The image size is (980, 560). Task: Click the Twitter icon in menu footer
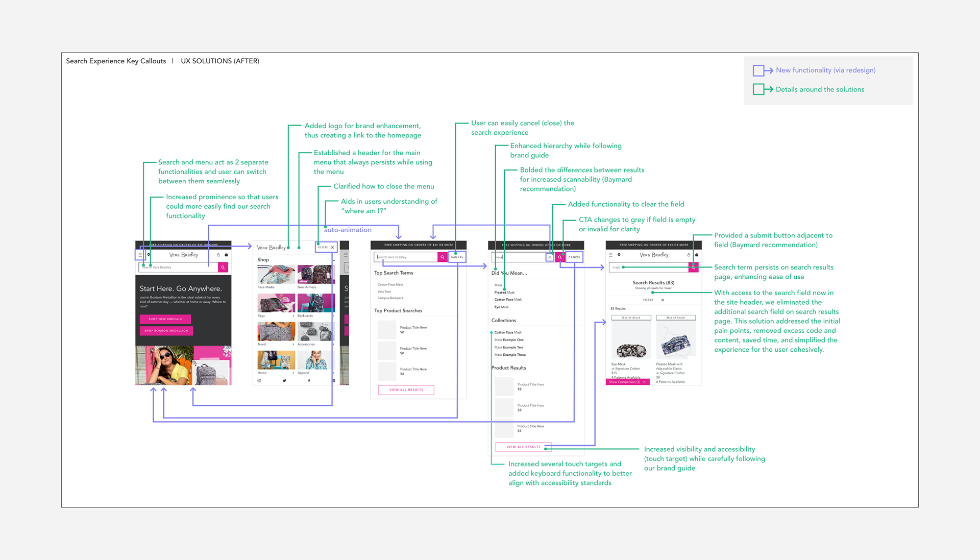(x=284, y=381)
